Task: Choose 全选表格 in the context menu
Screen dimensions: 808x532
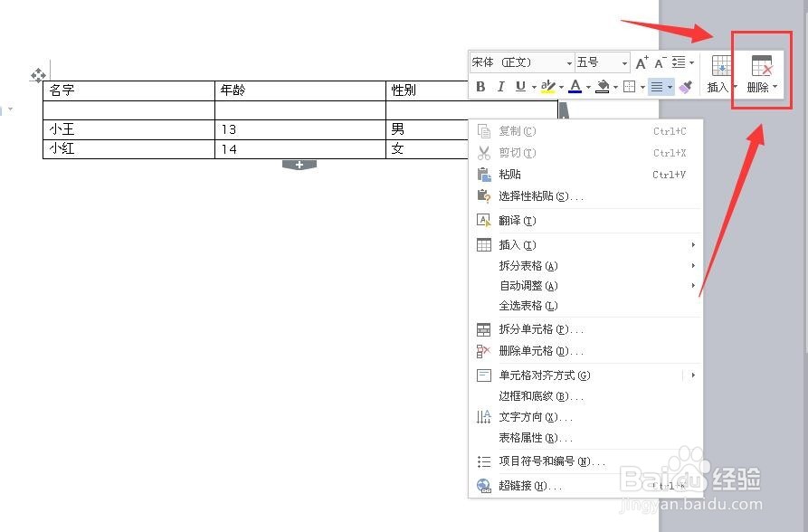Action: [x=525, y=307]
